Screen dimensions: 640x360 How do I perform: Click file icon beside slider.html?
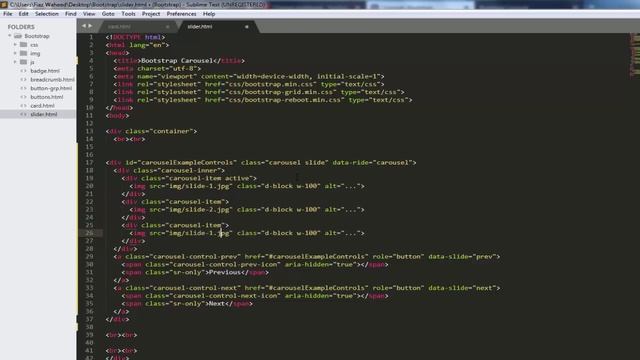pyautogui.click(x=23, y=114)
